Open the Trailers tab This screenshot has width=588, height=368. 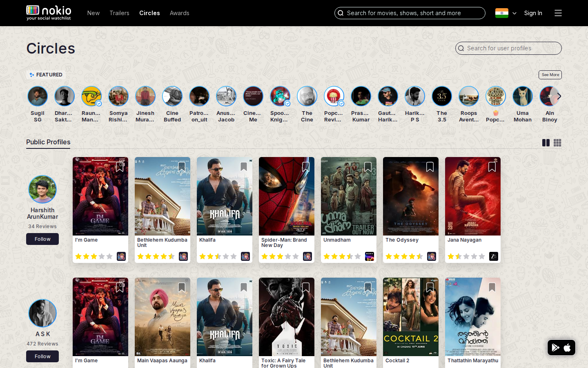(119, 13)
